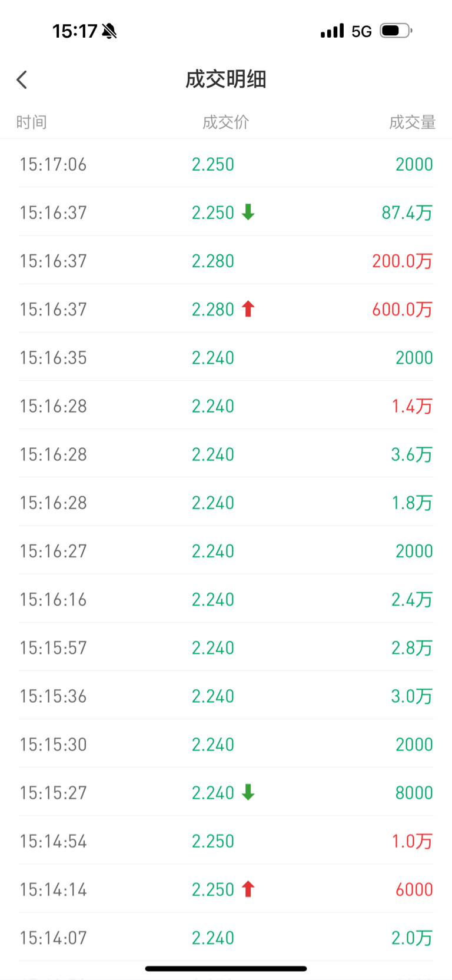
Task: Tap green down arrow at 15:15:27
Action: (248, 792)
